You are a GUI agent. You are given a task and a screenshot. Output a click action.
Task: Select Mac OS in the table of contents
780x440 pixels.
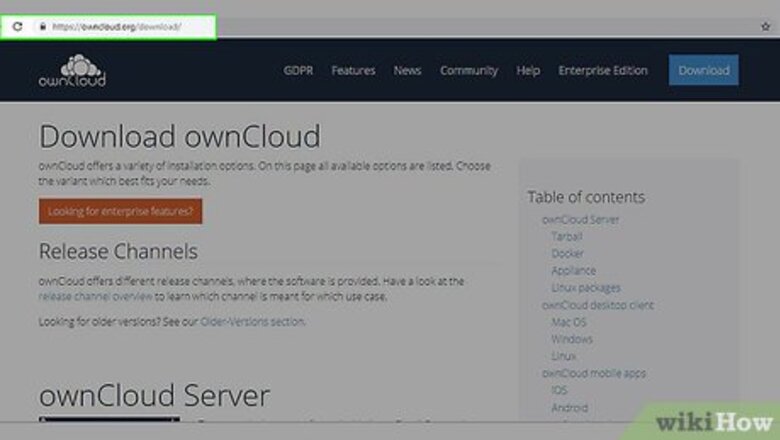pyautogui.click(x=569, y=322)
